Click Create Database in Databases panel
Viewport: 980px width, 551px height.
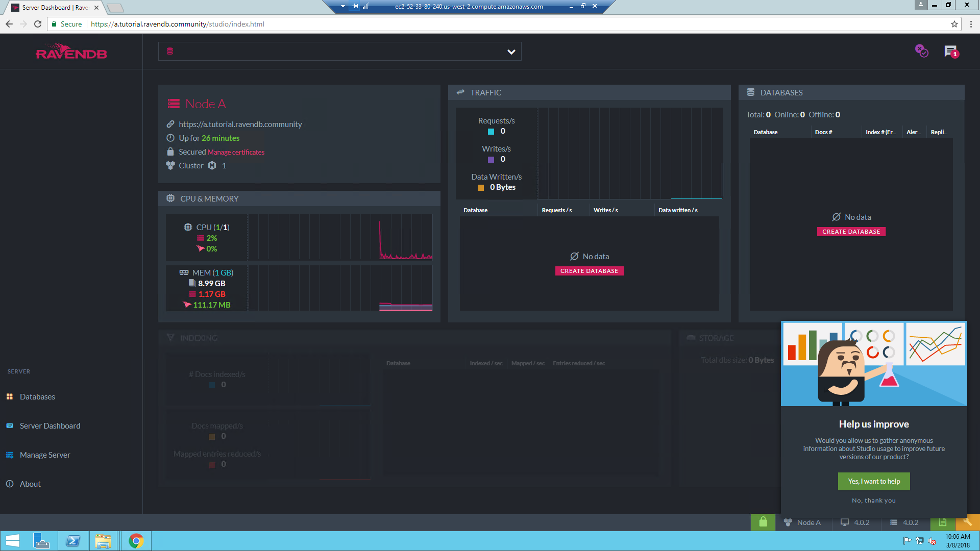[x=851, y=232]
